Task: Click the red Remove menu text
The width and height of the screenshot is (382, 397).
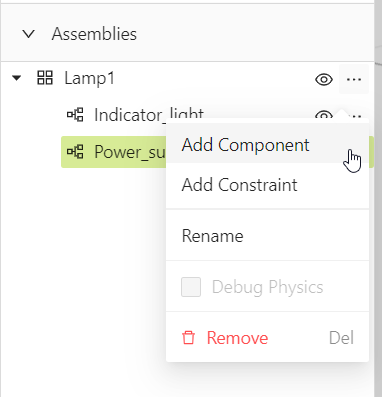Action: point(237,338)
